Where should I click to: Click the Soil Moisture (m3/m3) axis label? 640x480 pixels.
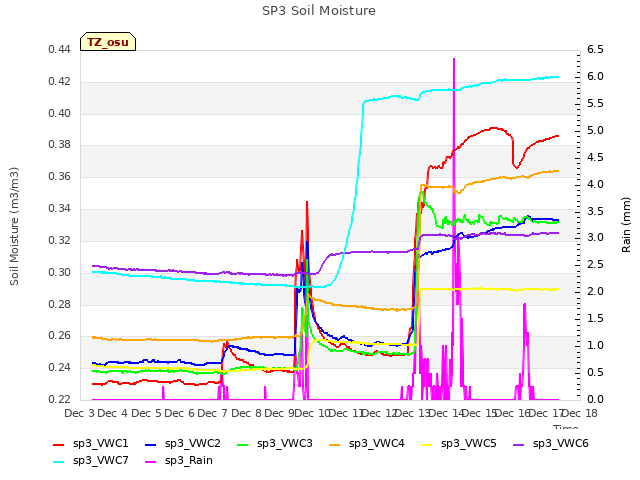(x=14, y=226)
